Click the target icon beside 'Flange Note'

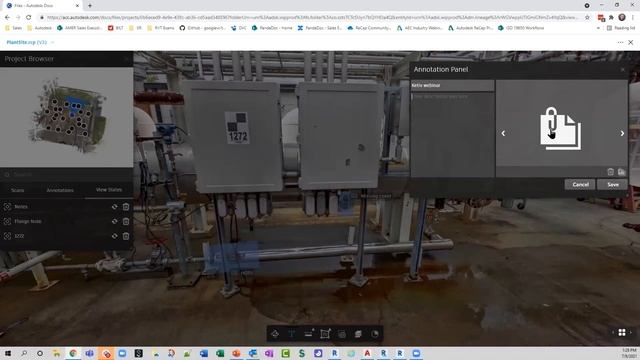pyautogui.click(x=7, y=221)
